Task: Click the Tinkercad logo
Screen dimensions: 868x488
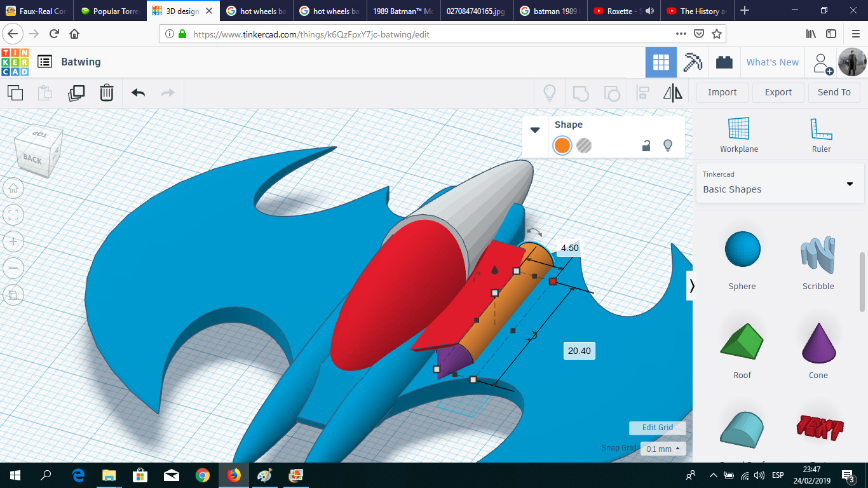Action: pyautogui.click(x=15, y=62)
